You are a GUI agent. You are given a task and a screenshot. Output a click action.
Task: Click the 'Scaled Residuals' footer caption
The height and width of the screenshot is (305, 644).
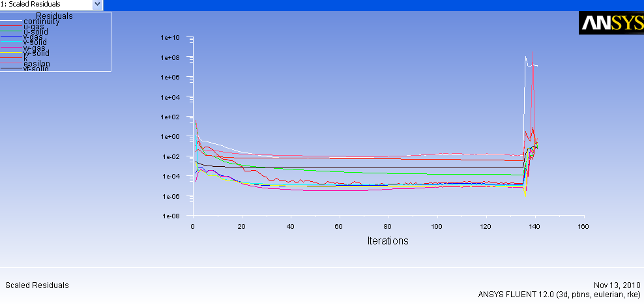pos(37,285)
